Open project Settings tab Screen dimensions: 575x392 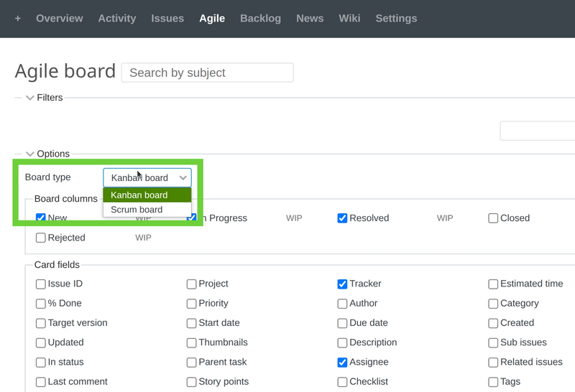click(x=396, y=19)
